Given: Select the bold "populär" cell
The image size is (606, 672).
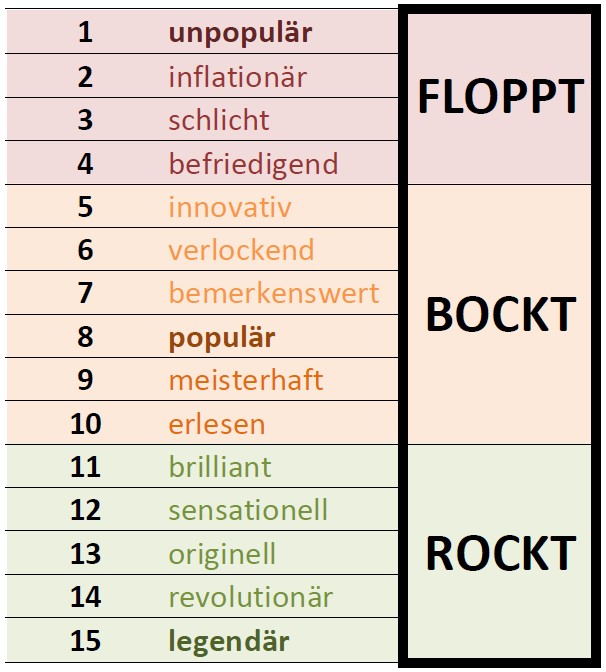Looking at the screenshot, I should [221, 337].
